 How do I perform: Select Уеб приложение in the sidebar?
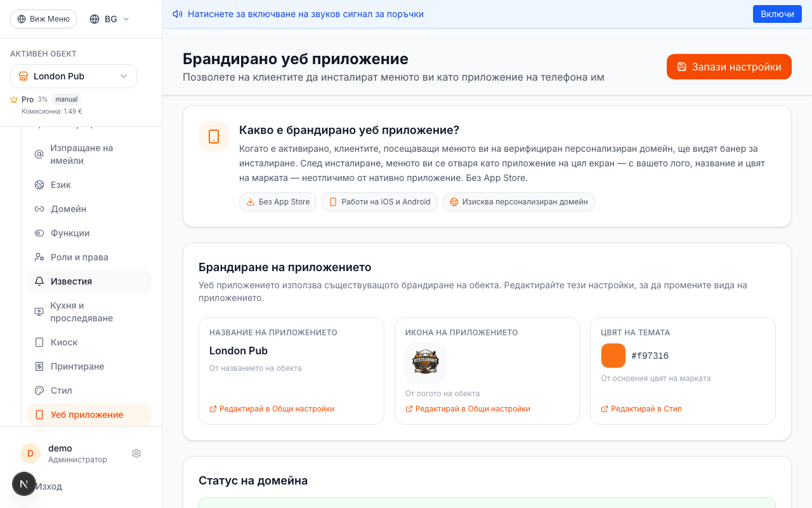[x=89, y=415]
